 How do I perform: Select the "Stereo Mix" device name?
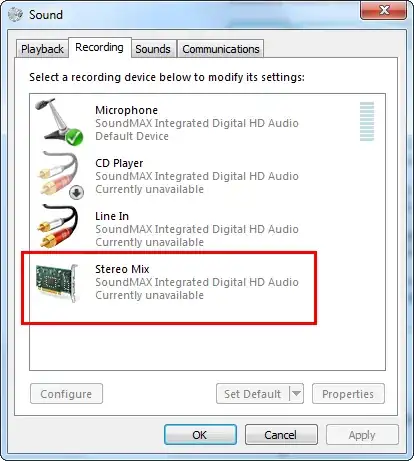pyautogui.click(x=122, y=269)
